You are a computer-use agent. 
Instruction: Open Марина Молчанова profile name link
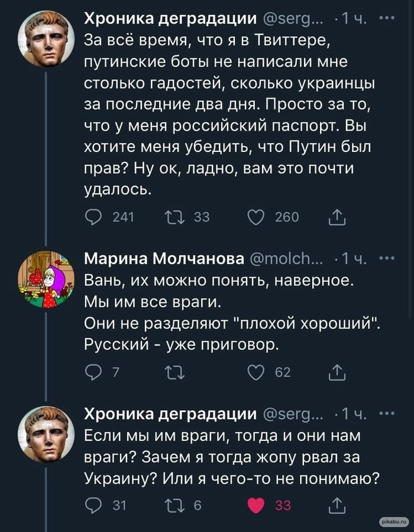tap(164, 259)
